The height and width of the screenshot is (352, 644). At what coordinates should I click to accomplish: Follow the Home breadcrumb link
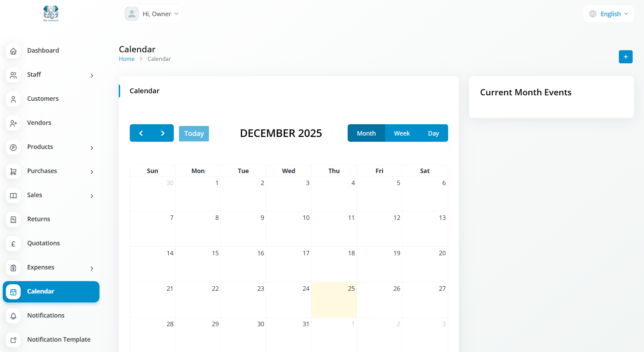coord(127,59)
